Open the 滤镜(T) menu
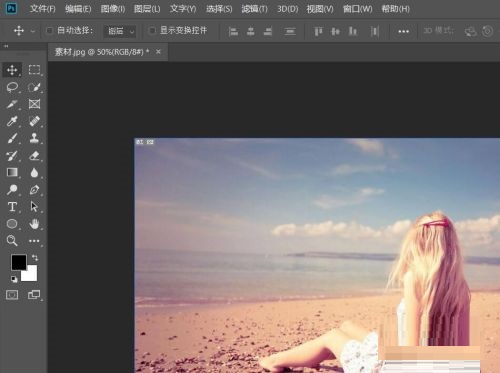This screenshot has width=500, height=373. coord(254,9)
